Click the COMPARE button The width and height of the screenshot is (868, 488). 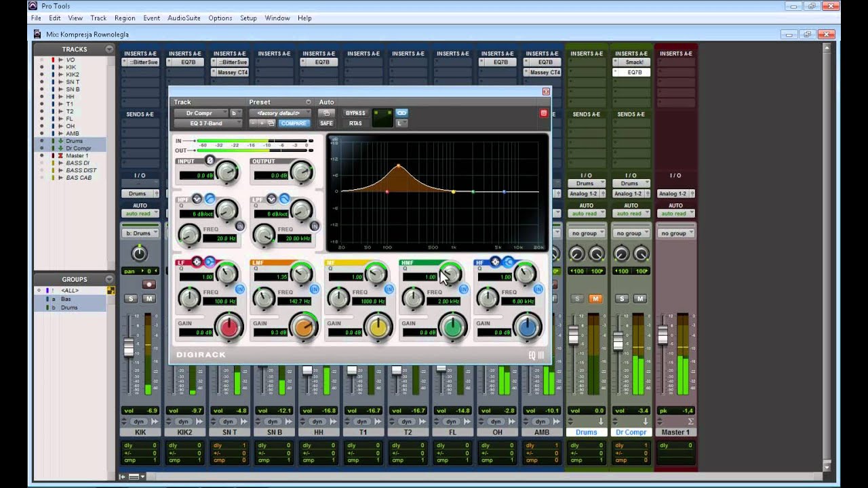pos(294,123)
